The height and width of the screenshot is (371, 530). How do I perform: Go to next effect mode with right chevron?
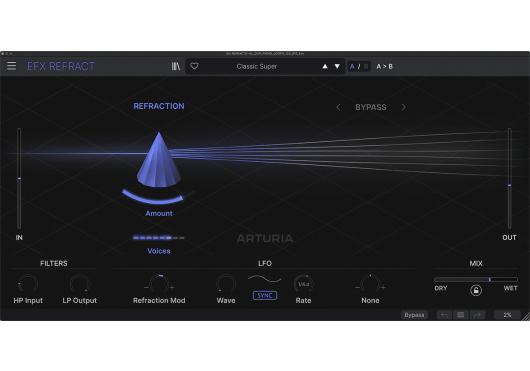click(x=404, y=107)
